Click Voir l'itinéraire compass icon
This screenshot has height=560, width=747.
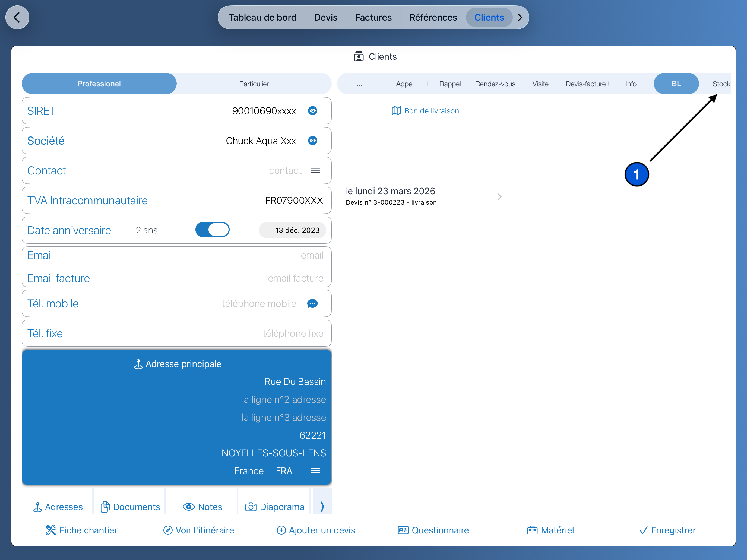point(168,530)
